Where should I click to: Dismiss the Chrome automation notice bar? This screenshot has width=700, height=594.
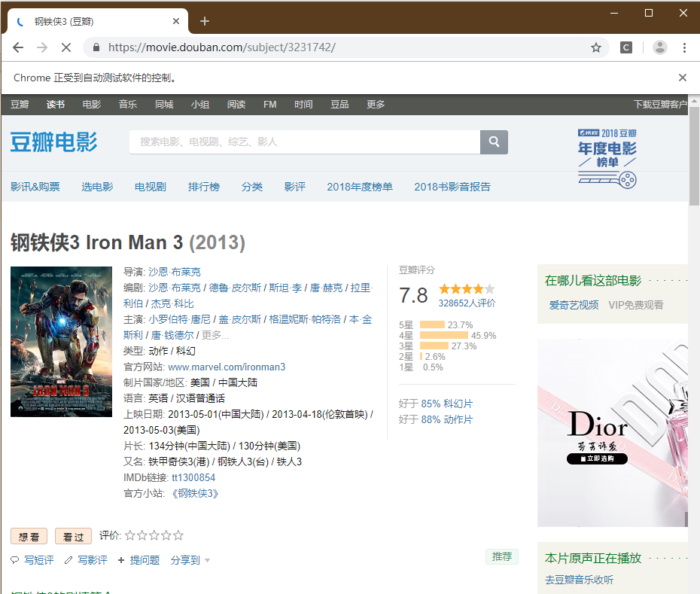click(682, 78)
